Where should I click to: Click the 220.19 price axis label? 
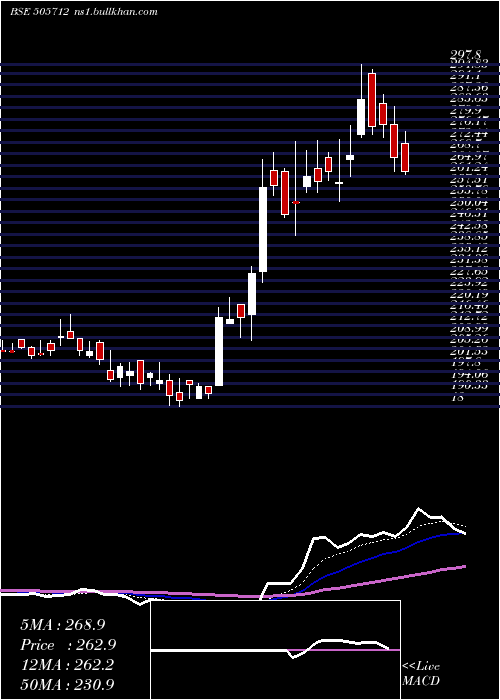(470, 295)
